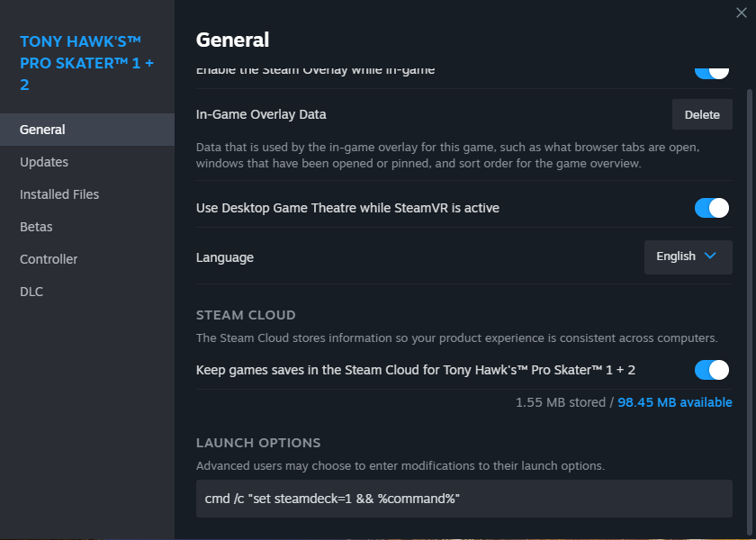756x540 pixels.
Task: Toggle Steam Overlay while in-game switch
Action: pyautogui.click(x=711, y=71)
